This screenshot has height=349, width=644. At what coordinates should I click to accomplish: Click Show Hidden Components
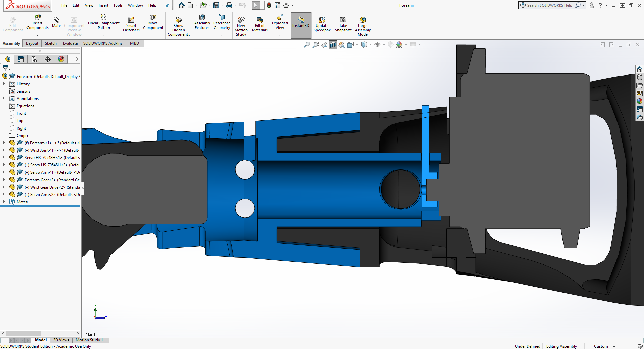pos(179,26)
